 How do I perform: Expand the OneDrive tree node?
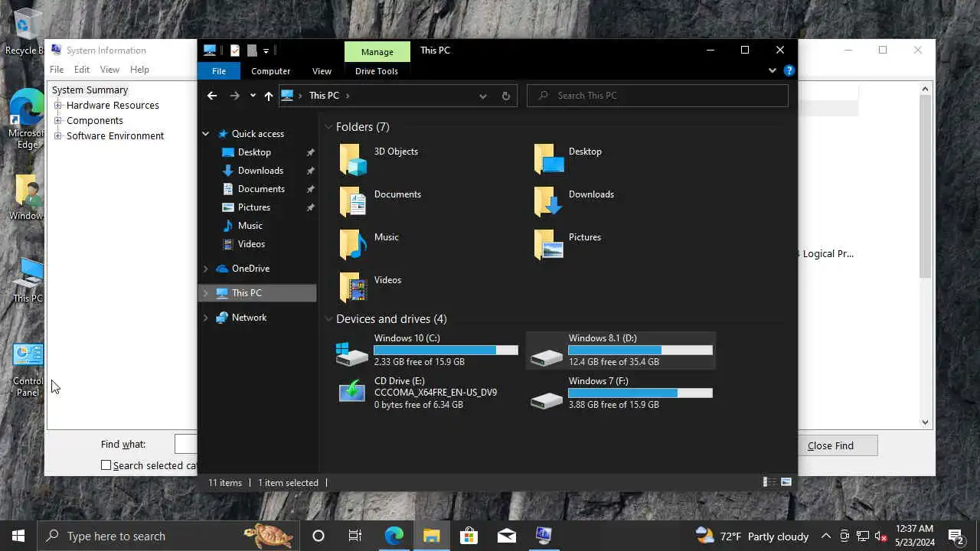[x=205, y=269]
